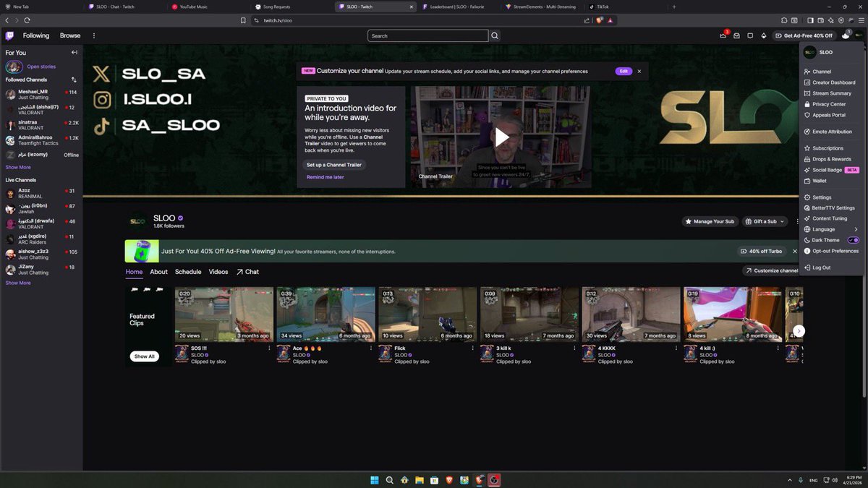Switch to the Schedule tab

pyautogui.click(x=188, y=272)
